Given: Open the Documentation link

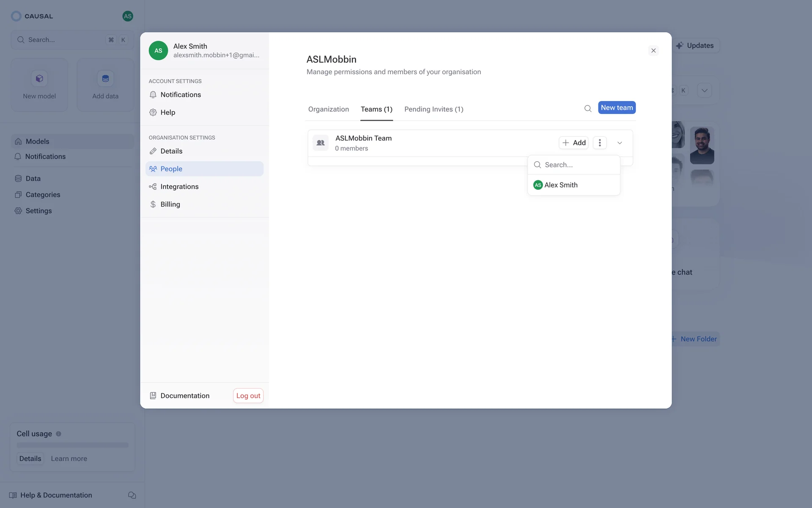Looking at the screenshot, I should coord(184,395).
